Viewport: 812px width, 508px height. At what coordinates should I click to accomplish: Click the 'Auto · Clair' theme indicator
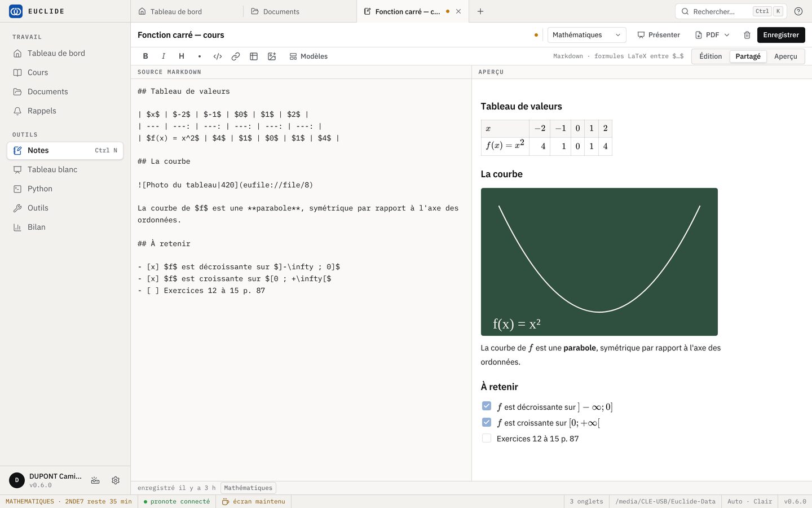coord(749,501)
